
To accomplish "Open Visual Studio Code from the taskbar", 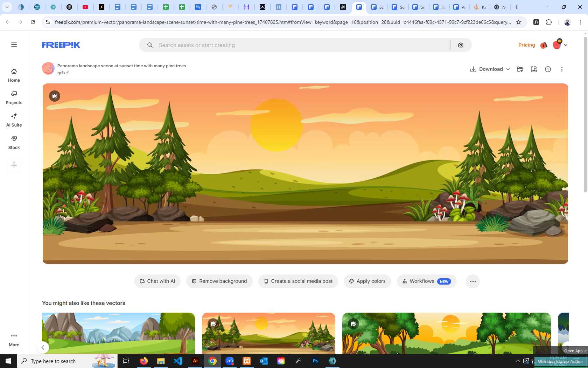I will pyautogui.click(x=178, y=361).
